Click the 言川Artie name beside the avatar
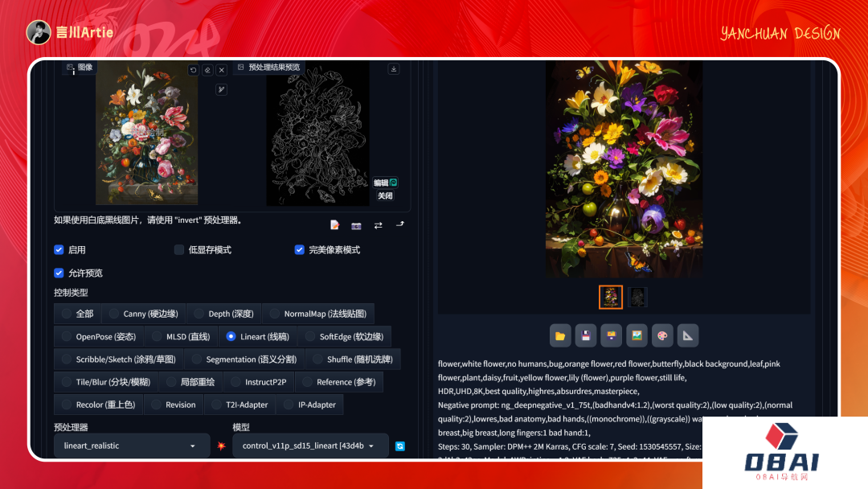The image size is (868, 489). coord(84,32)
